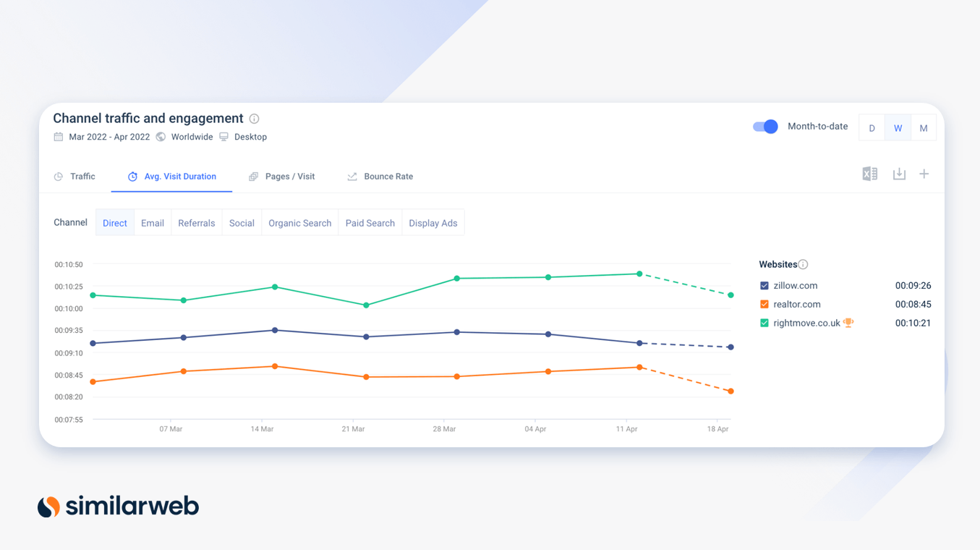Select the Organic Search channel filter
The width and height of the screenshot is (980, 550).
coord(300,223)
